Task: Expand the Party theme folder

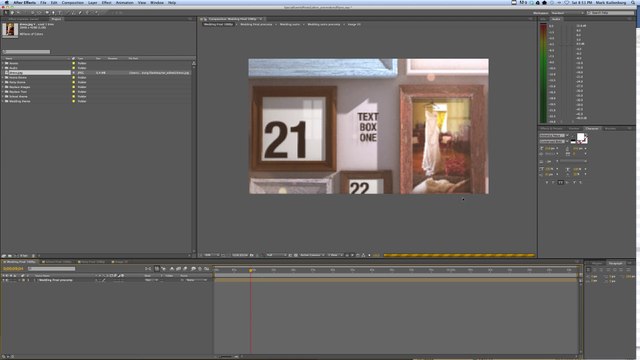Action: 3,82
